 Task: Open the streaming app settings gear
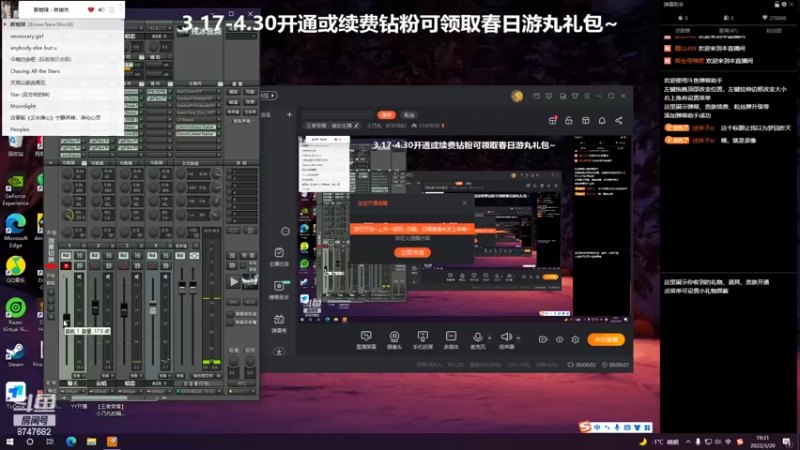point(576,339)
